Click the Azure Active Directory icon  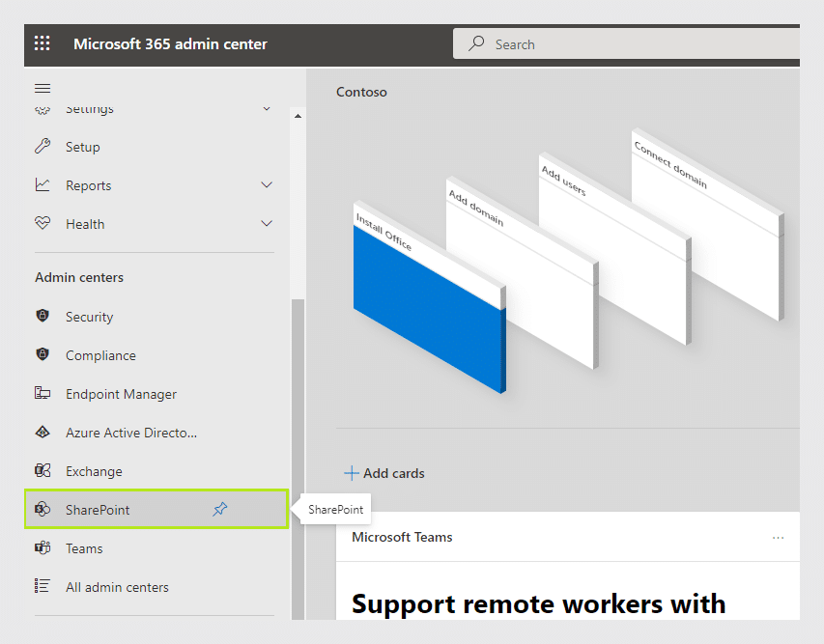click(43, 432)
